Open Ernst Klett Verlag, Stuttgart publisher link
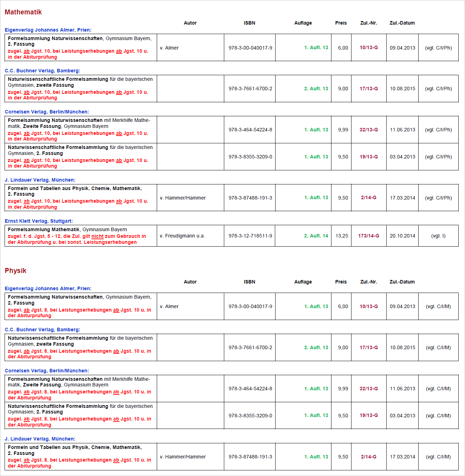 tap(39, 221)
